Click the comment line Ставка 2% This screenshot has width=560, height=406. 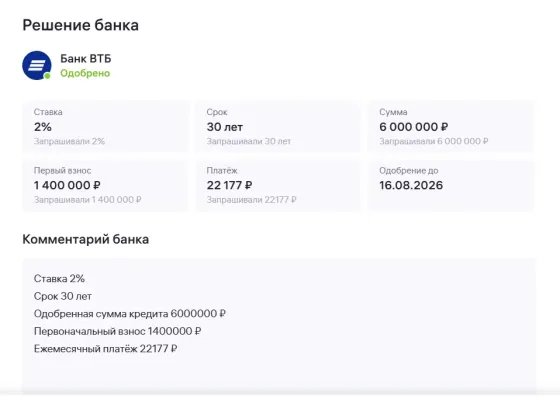tap(59, 279)
